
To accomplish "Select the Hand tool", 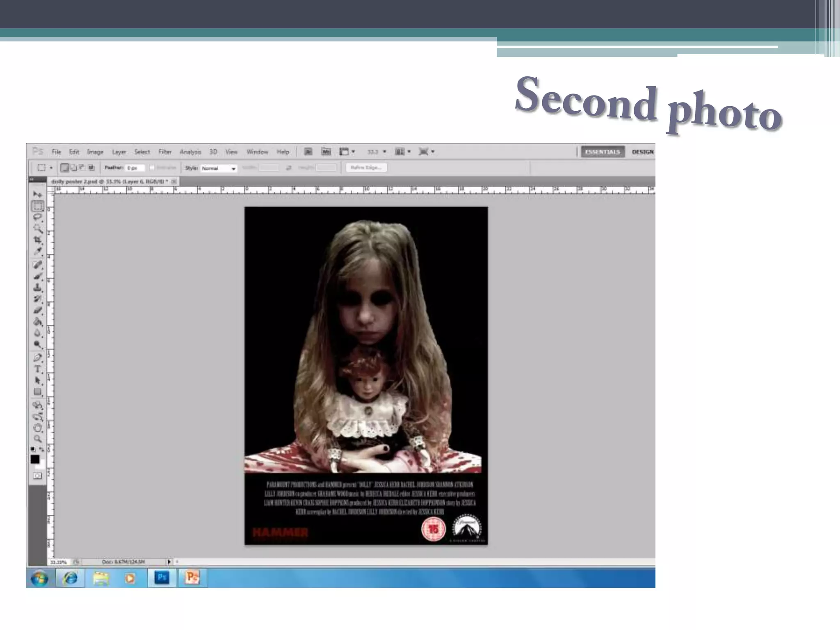I will [38, 428].
